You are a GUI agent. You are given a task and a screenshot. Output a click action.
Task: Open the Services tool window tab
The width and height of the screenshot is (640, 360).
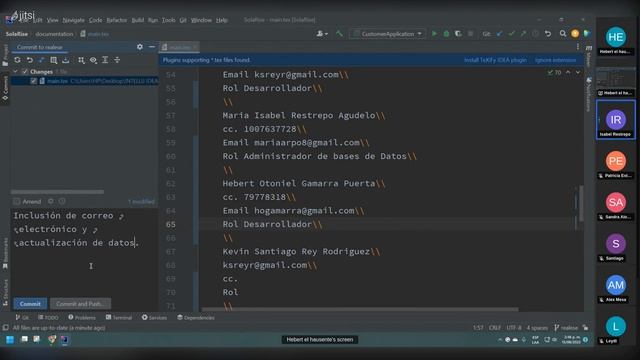click(154, 318)
